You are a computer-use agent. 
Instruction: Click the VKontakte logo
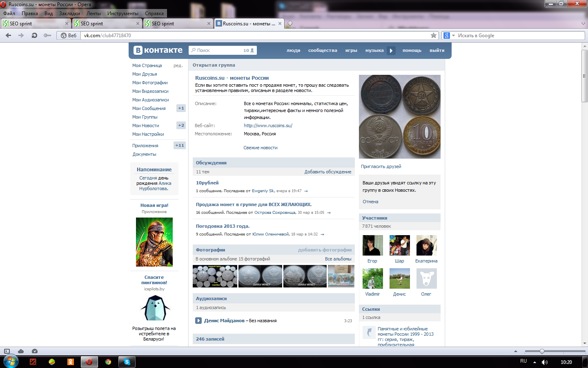(158, 50)
